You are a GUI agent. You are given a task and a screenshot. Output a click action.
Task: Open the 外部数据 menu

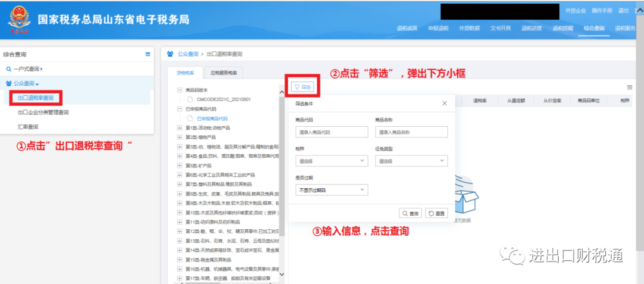pos(469,28)
